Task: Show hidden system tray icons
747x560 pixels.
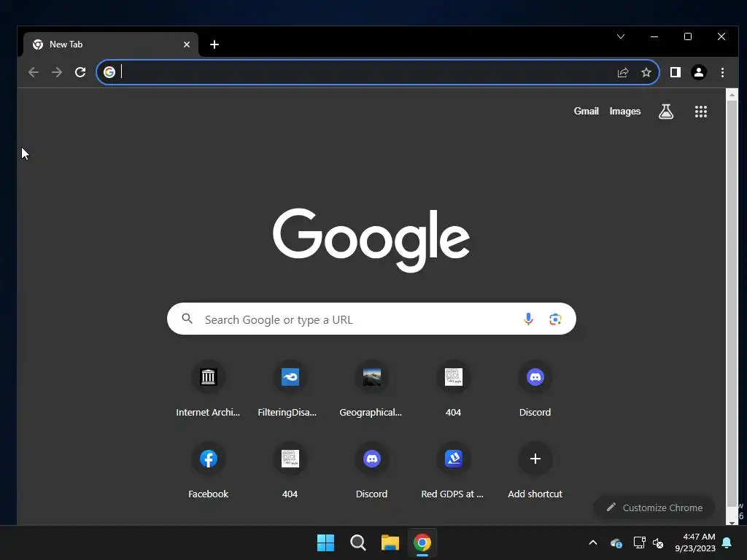Action: point(592,542)
